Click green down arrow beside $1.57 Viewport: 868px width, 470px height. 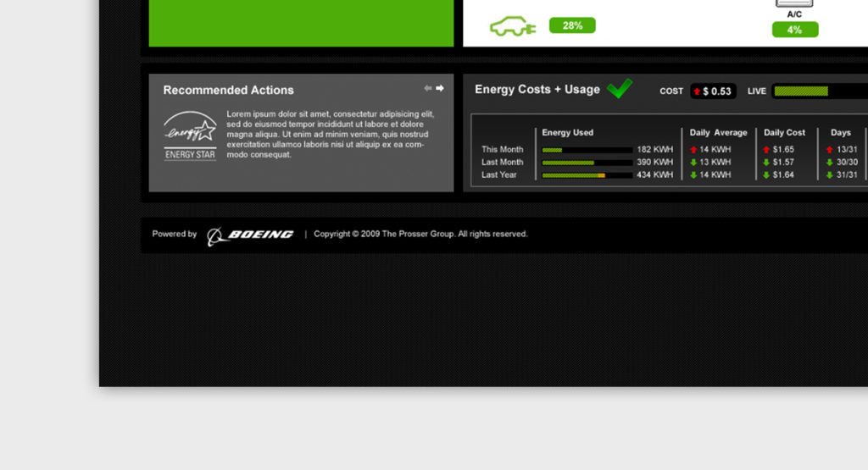point(765,162)
